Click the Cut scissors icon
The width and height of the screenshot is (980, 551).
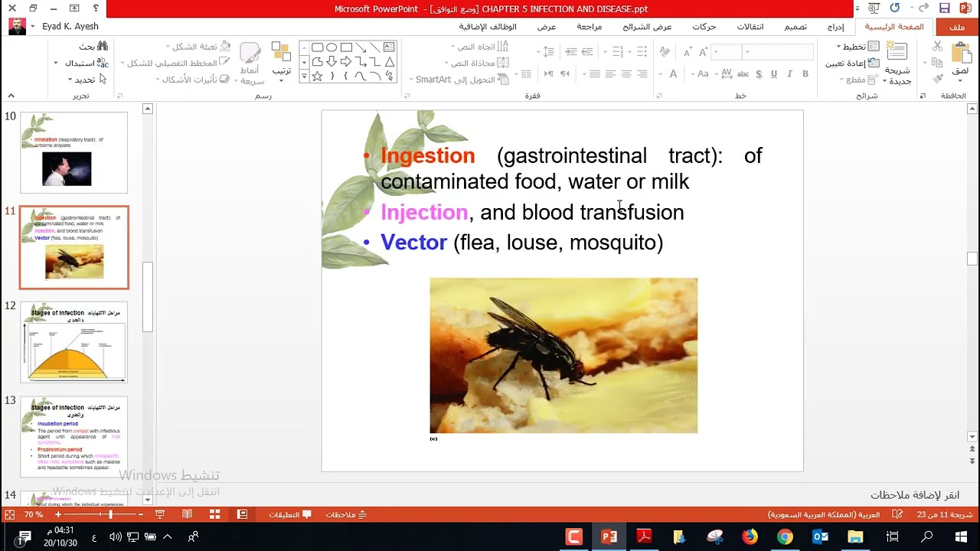pos(937,46)
